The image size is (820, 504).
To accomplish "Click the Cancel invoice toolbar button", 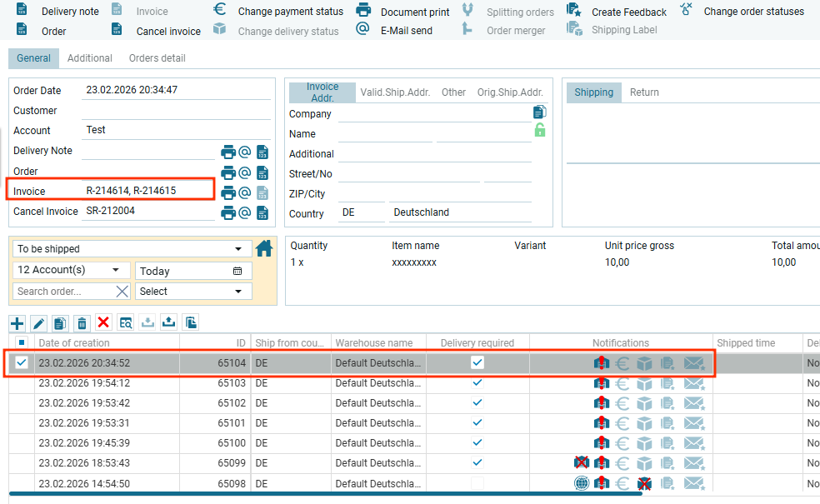I will coord(157,31).
